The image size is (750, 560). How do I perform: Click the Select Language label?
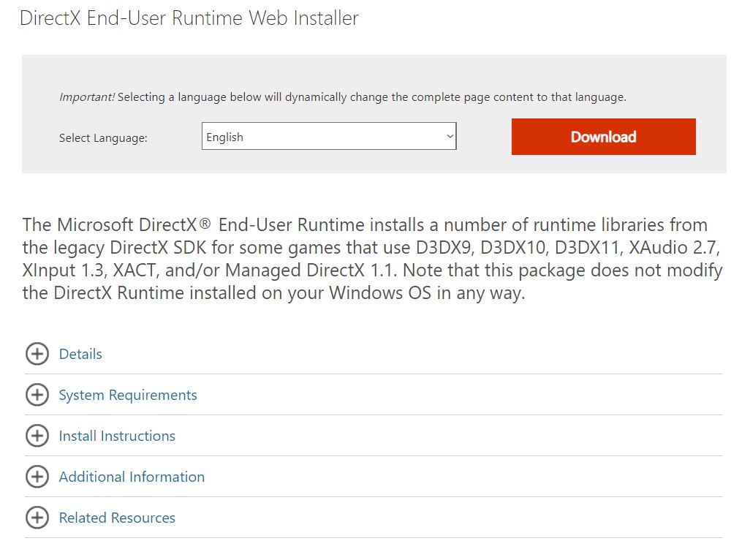(103, 137)
